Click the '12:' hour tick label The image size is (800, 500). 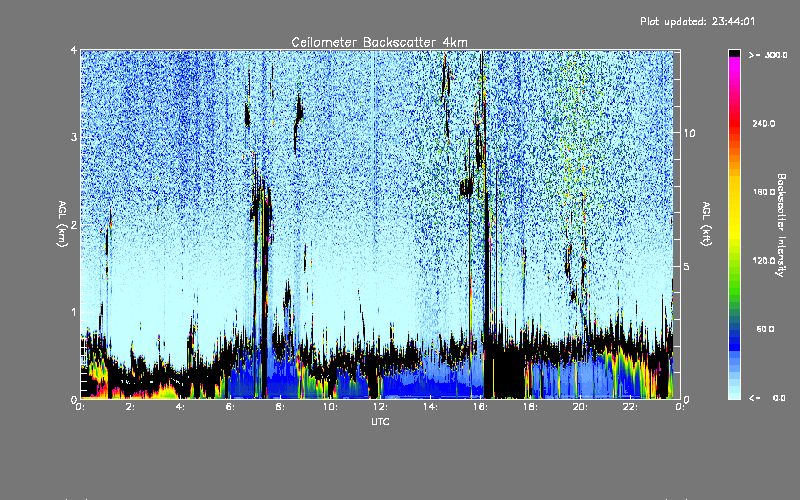[x=380, y=407]
